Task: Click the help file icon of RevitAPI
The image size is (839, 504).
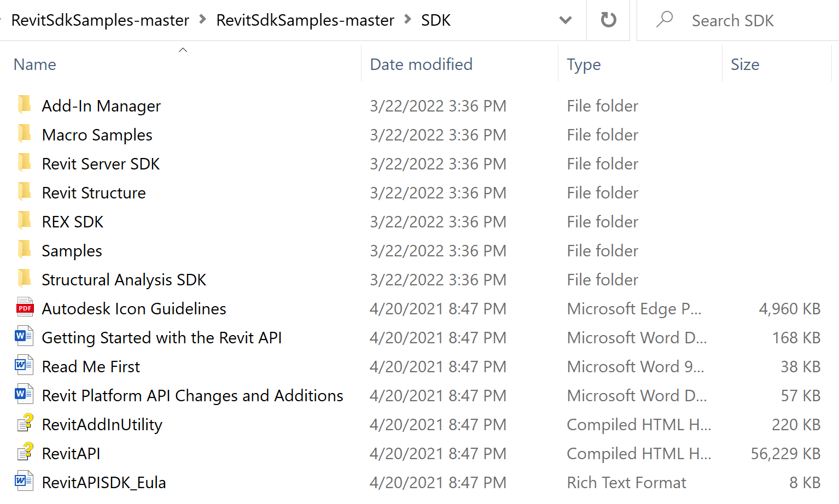Action: pos(25,452)
